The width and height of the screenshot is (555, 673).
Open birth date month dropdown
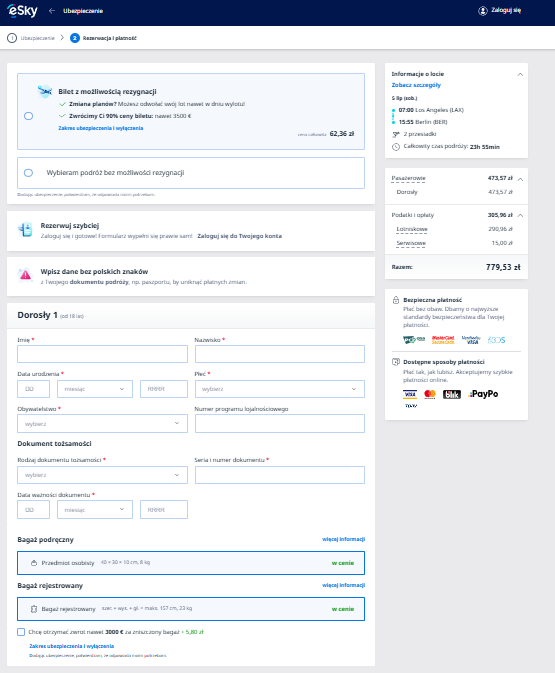[95, 389]
